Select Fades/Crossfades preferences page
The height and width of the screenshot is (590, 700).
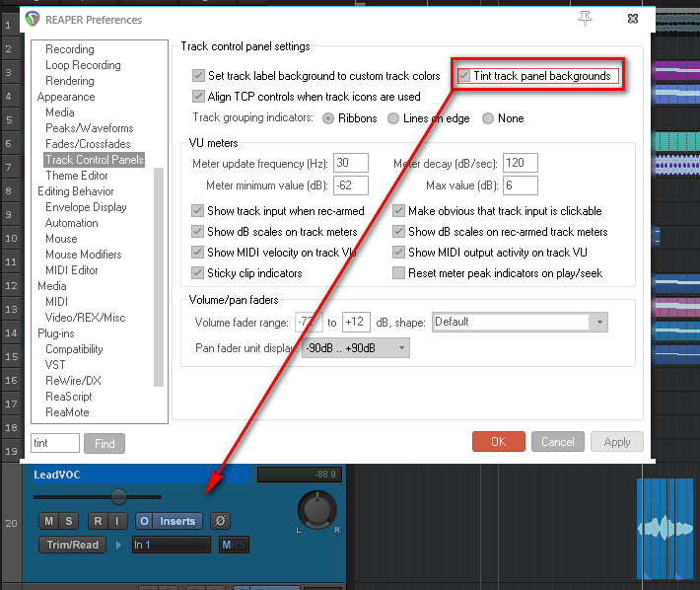point(88,144)
